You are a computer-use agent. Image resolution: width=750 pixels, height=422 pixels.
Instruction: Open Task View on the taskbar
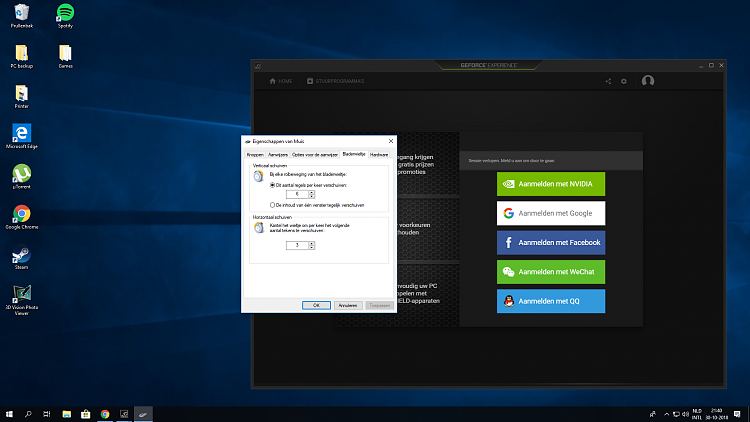pos(47,414)
